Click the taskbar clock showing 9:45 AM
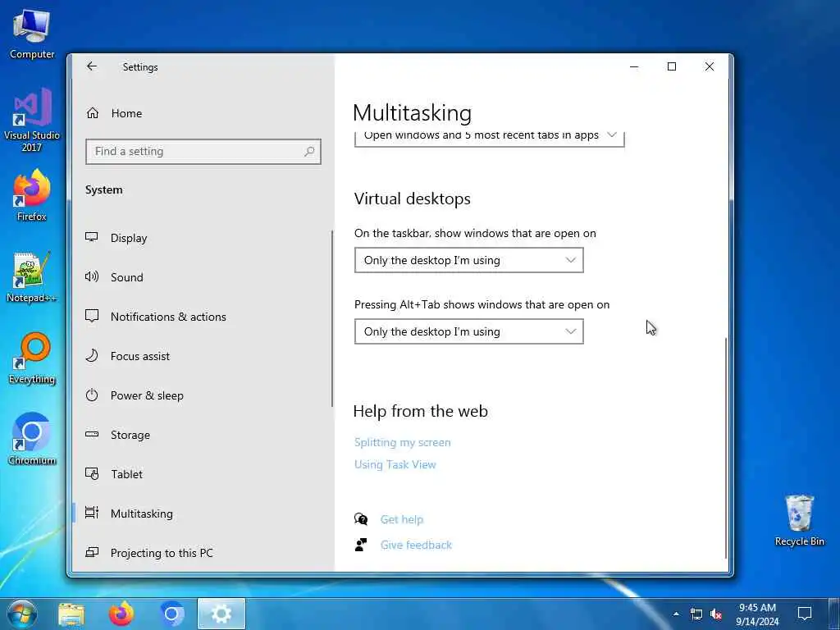The height and width of the screenshot is (630, 840). pos(757,614)
